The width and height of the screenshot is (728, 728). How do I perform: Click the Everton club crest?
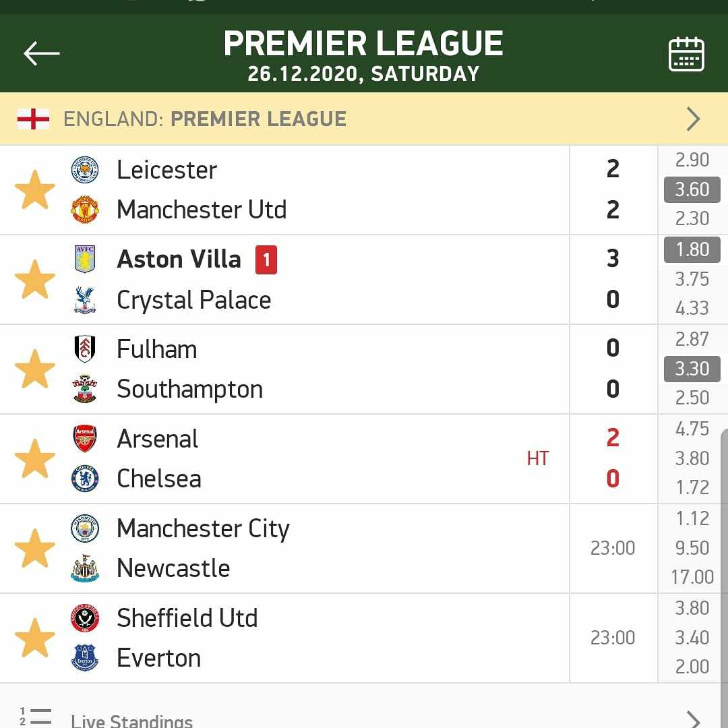[85, 658]
